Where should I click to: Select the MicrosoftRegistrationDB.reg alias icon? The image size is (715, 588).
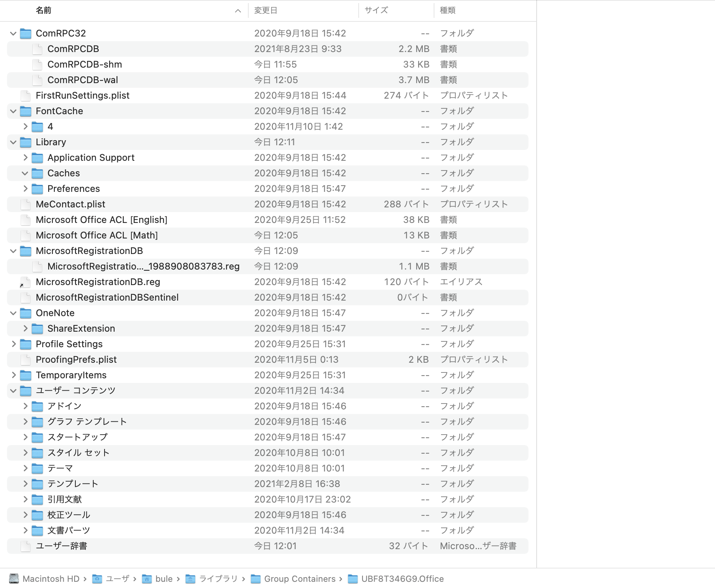(25, 282)
